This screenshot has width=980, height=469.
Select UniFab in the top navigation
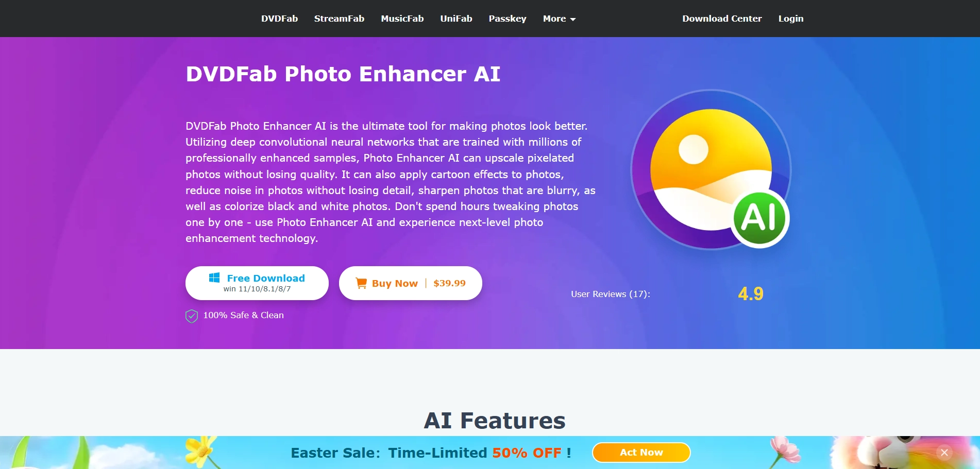point(456,19)
